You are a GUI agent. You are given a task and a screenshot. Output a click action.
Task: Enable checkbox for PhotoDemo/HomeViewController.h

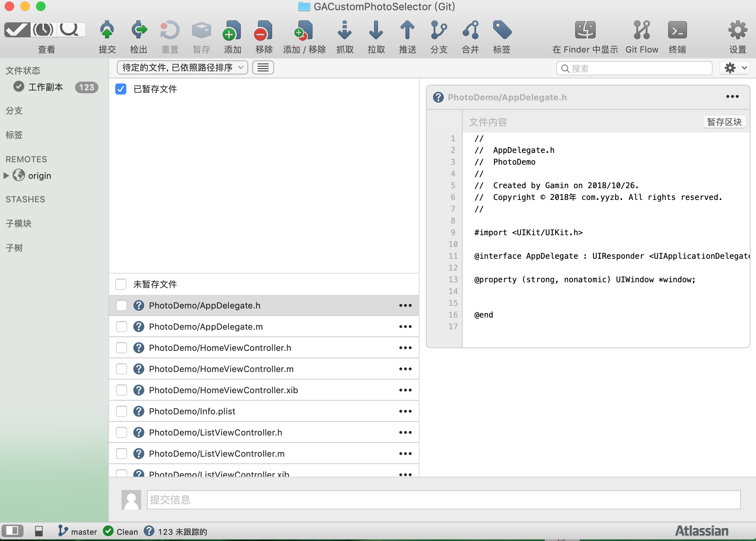[x=121, y=348]
